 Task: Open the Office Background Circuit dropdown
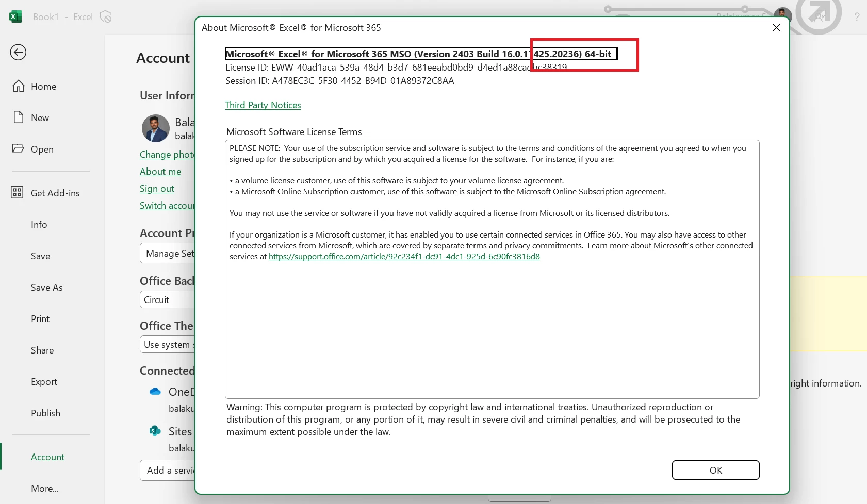point(168,300)
